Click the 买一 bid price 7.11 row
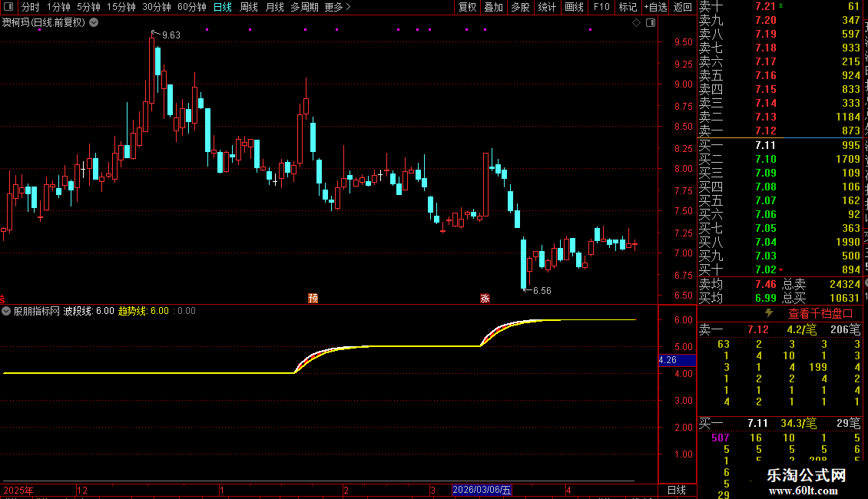The image size is (868, 499). (x=780, y=146)
